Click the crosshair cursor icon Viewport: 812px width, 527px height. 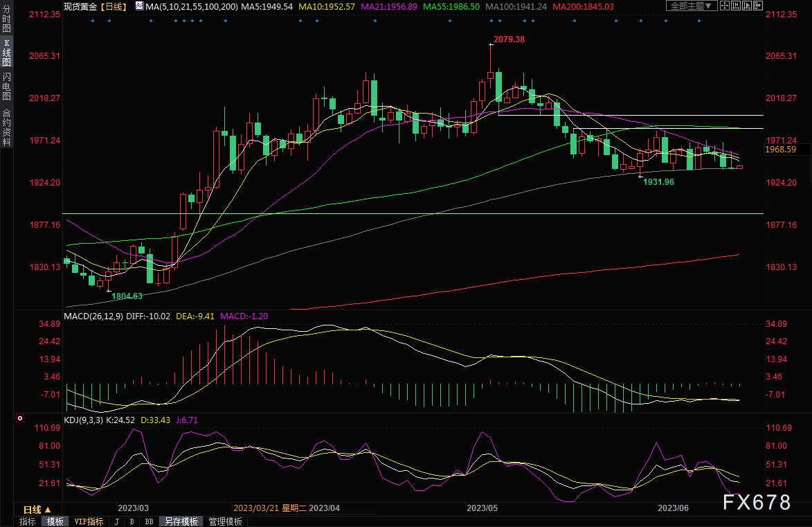point(725,6)
